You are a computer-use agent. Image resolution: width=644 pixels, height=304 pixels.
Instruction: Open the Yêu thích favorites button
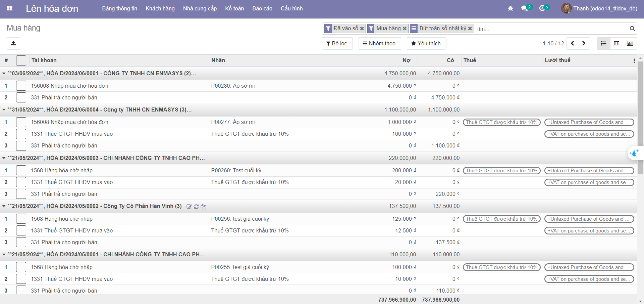(x=426, y=43)
